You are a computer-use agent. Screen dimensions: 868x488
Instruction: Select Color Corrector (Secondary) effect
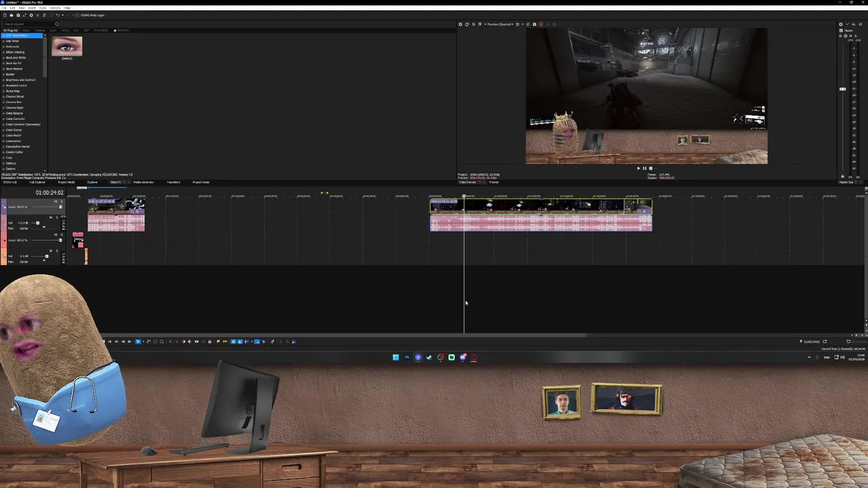[22, 124]
